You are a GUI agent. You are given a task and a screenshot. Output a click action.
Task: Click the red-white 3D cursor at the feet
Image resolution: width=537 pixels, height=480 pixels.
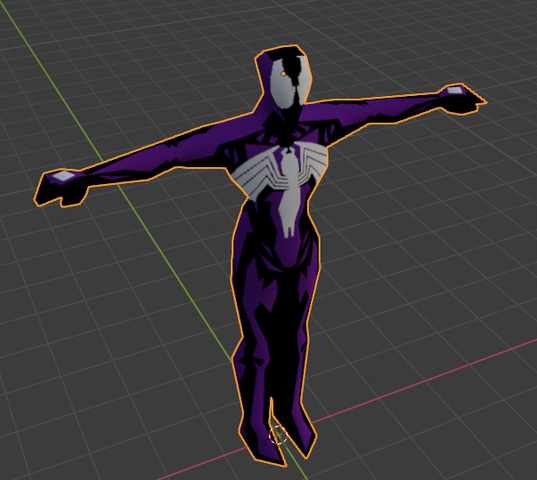point(278,435)
